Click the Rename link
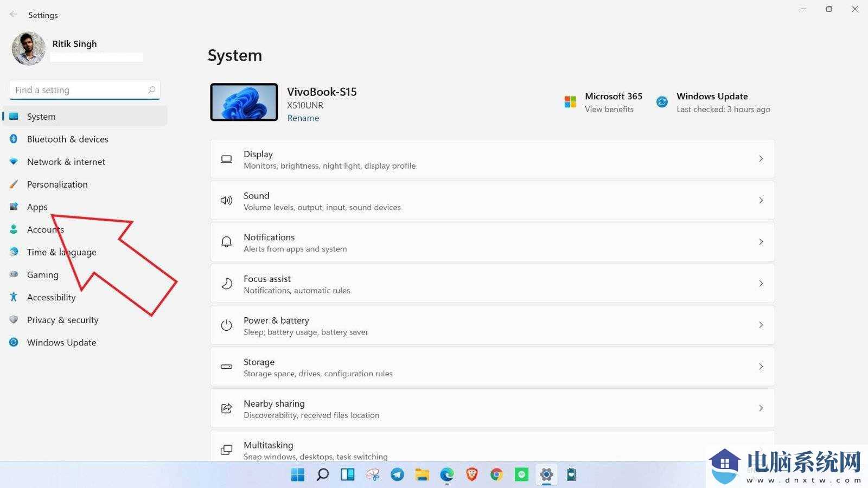Screen dimensions: 868x488 [303, 118]
